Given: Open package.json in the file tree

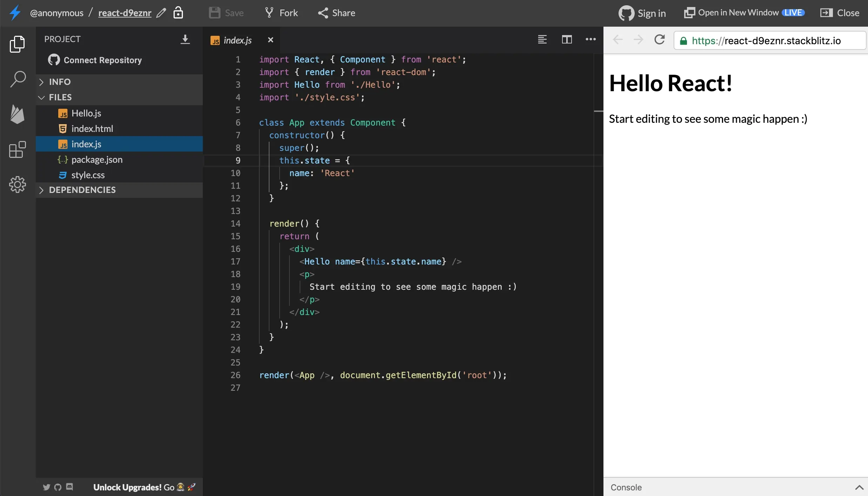Looking at the screenshot, I should [119, 160].
